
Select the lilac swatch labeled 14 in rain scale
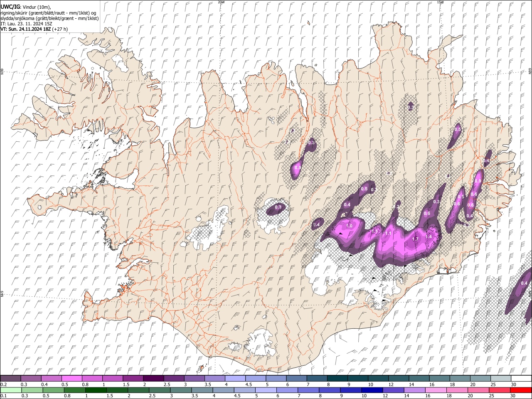[414, 390]
